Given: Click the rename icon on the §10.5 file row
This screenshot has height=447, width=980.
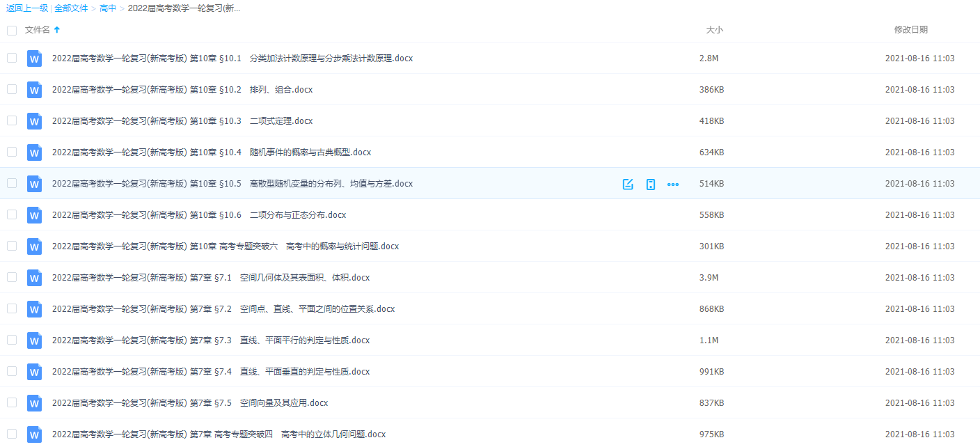Looking at the screenshot, I should click(x=628, y=184).
